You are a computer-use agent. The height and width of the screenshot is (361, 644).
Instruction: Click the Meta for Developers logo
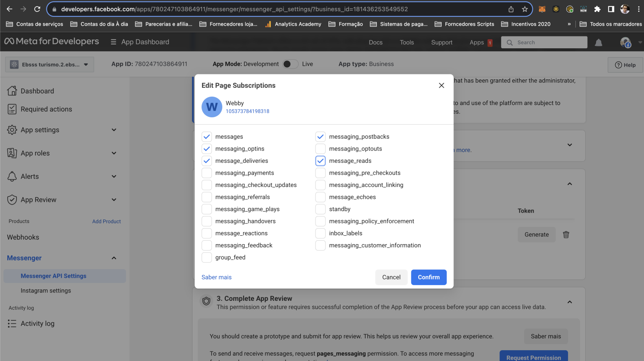click(x=52, y=41)
